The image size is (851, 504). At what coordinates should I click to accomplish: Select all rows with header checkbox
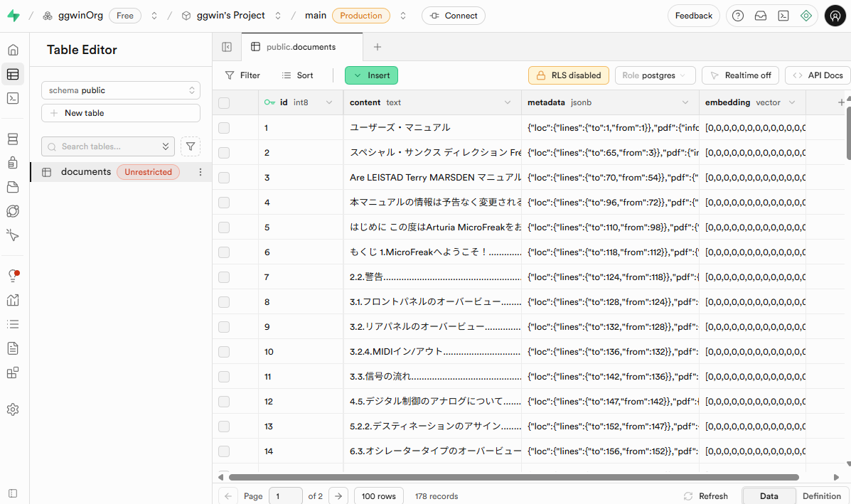point(224,102)
